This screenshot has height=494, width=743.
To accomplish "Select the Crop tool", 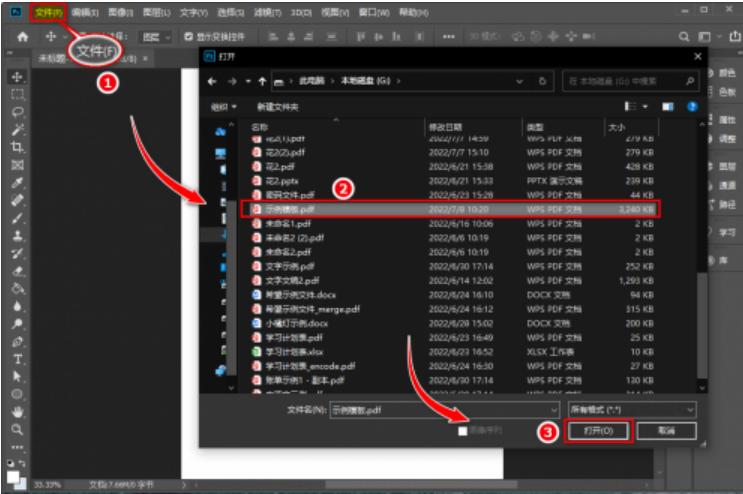I will 17,147.
